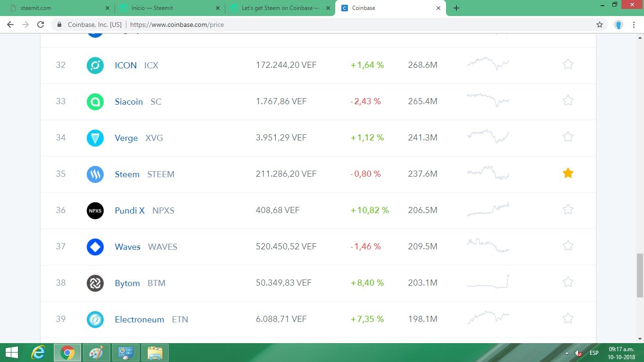
Task: Click the scrollbar down arrow
Action: tap(640, 339)
